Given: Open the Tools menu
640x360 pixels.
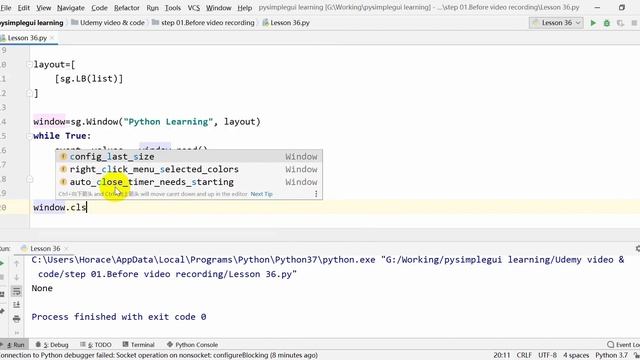Looking at the screenshot, I should [173, 8].
